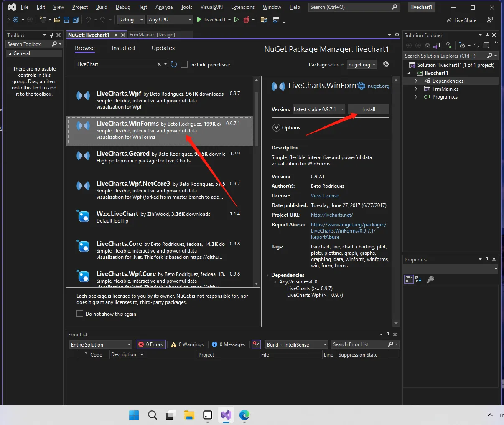Screen dimensions: 504x425
Task: Enable the Include prerelease checkbox
Action: point(184,64)
